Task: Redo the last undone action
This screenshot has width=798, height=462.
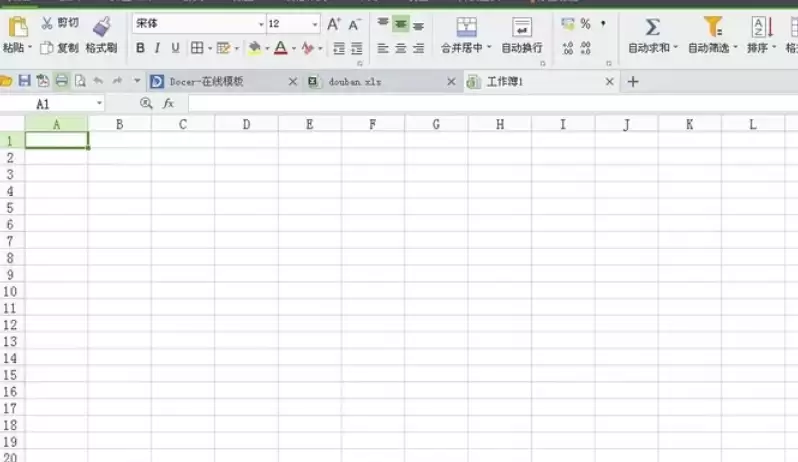Action: (x=118, y=80)
